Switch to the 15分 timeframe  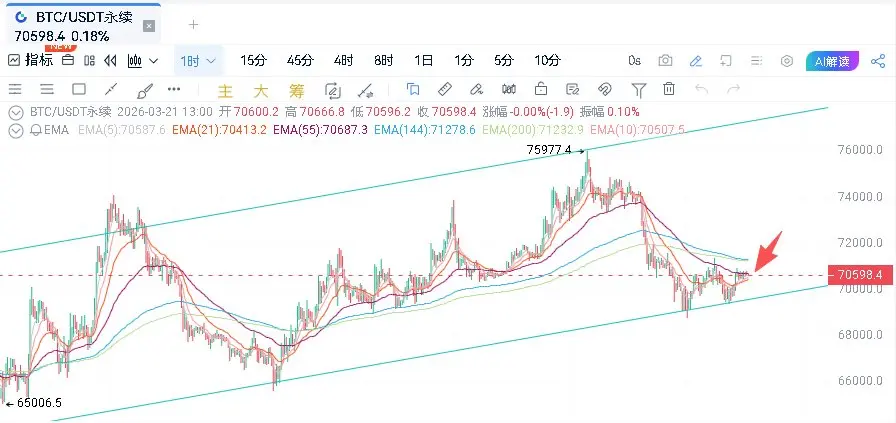254,60
